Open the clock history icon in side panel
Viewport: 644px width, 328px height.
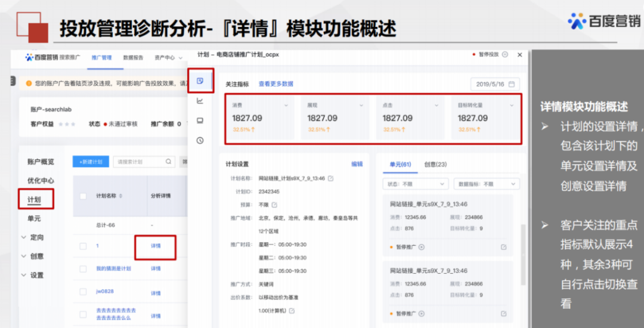200,141
